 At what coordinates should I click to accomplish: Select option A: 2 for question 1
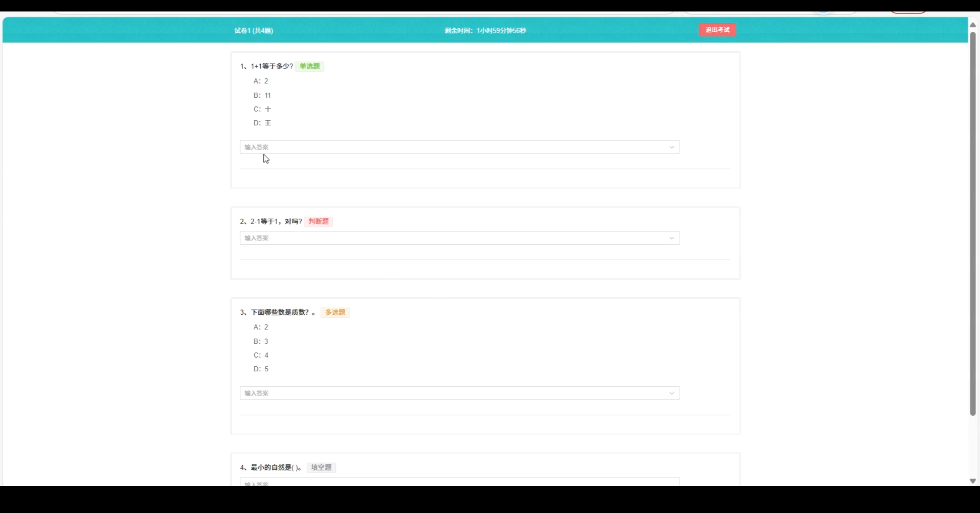261,81
